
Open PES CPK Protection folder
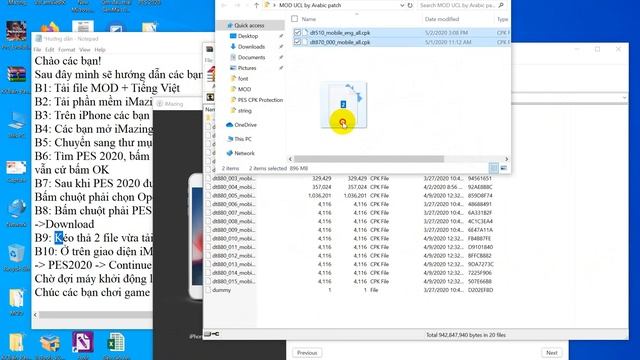coord(260,100)
